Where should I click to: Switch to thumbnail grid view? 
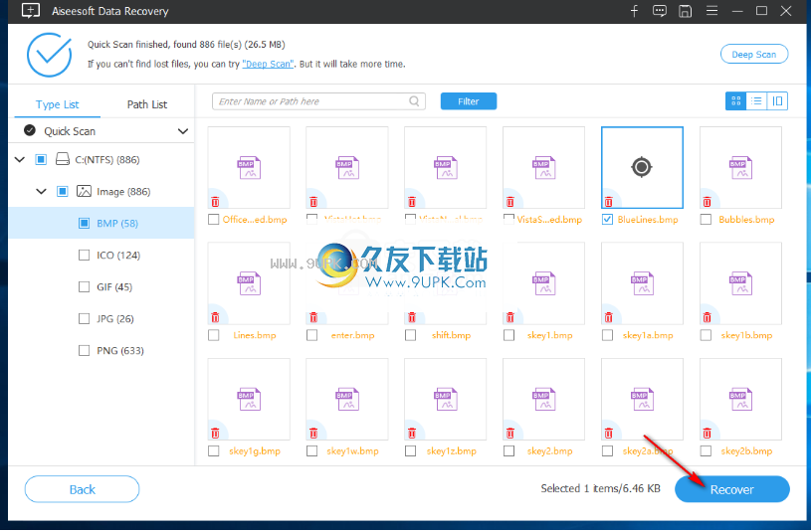[x=735, y=100]
